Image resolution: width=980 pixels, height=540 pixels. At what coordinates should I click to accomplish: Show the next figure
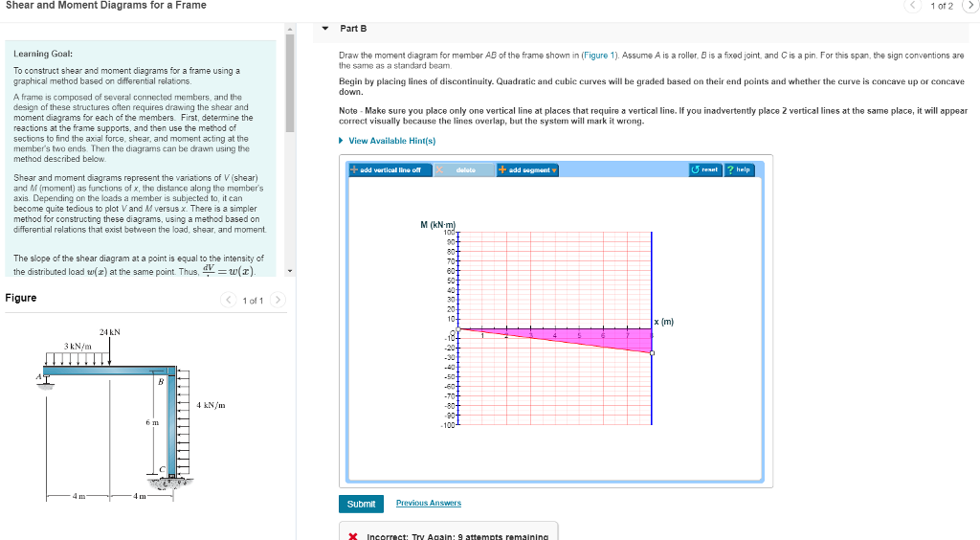click(278, 300)
